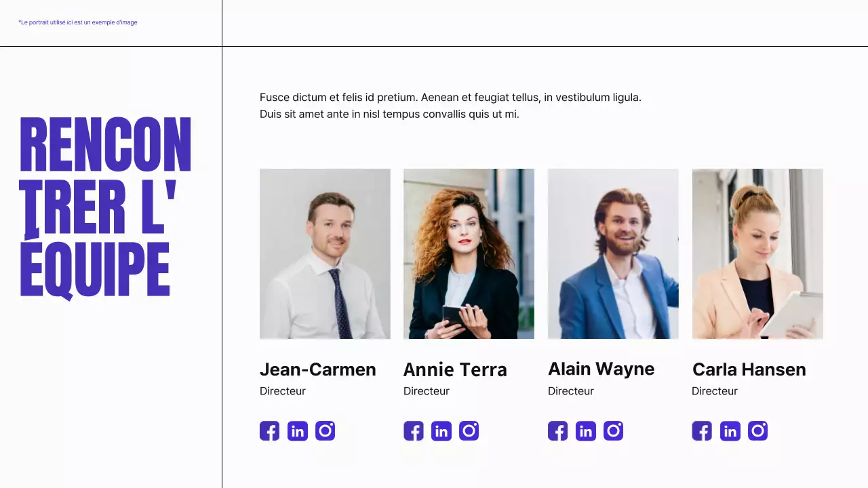Click Facebook icon under Alain Wayne
Screen dimensions: 868x488
[x=557, y=431]
